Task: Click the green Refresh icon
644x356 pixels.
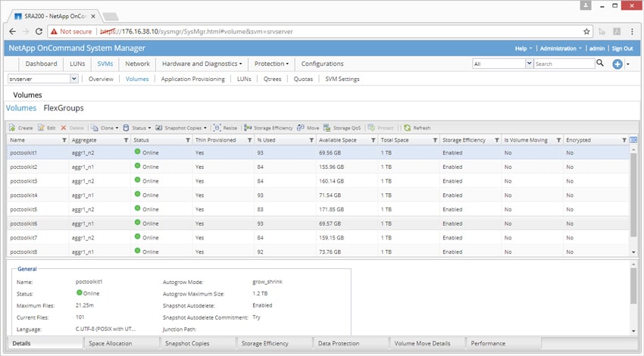Action: pos(407,128)
